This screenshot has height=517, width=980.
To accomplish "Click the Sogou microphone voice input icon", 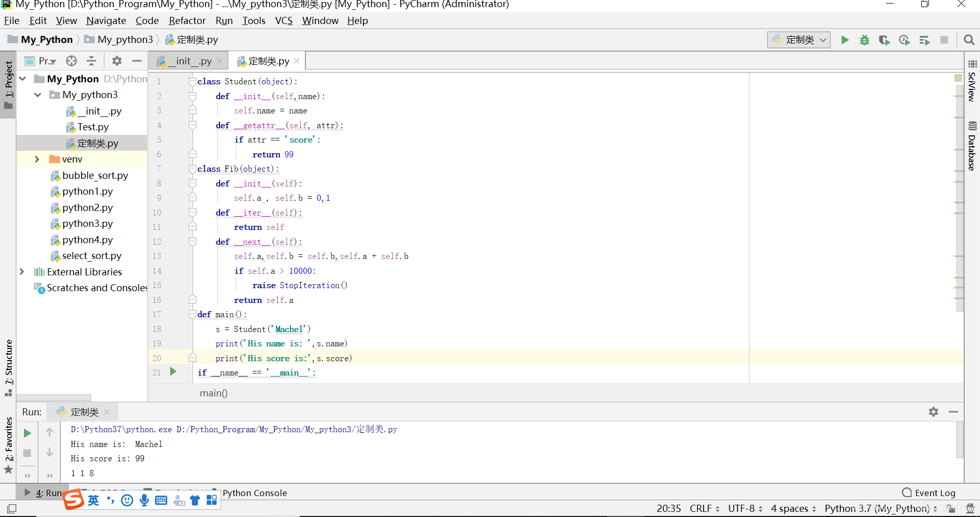I will pyautogui.click(x=145, y=500).
